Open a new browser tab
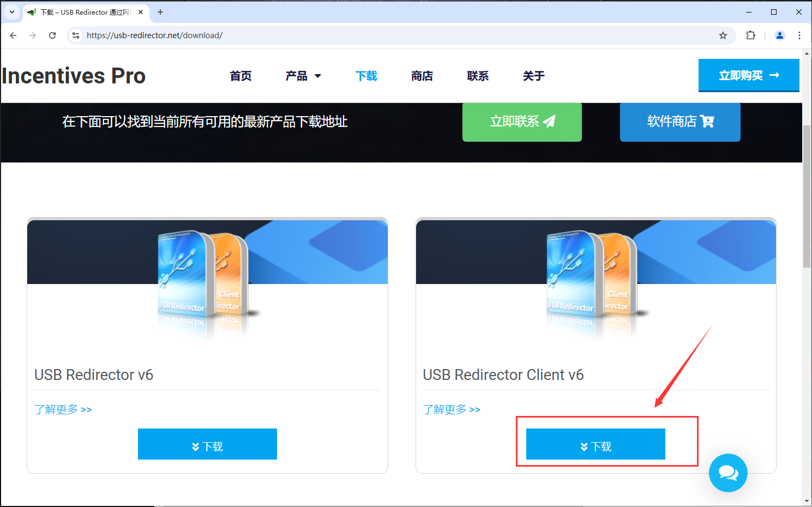This screenshot has width=812, height=507. (x=160, y=12)
